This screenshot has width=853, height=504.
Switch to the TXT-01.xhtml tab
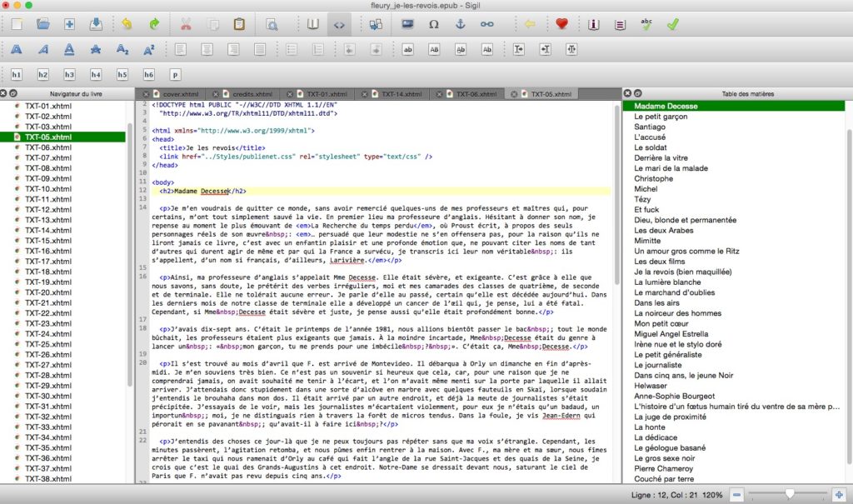[x=327, y=94]
